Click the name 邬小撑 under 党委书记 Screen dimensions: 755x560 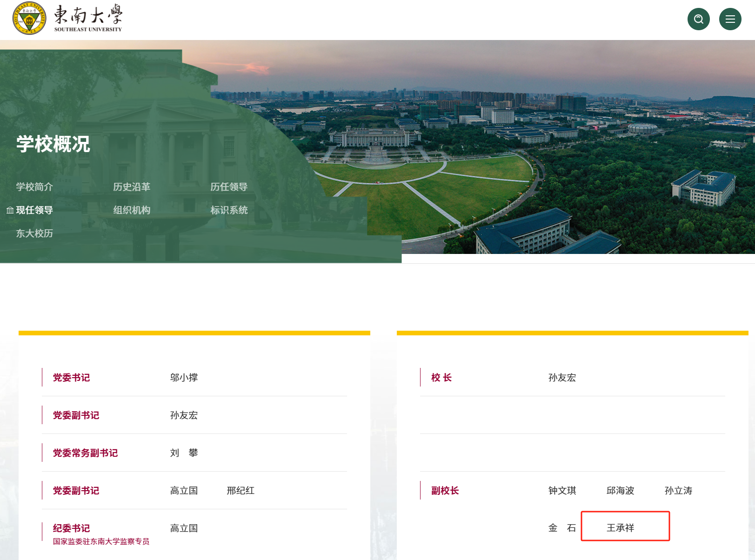[x=184, y=378]
